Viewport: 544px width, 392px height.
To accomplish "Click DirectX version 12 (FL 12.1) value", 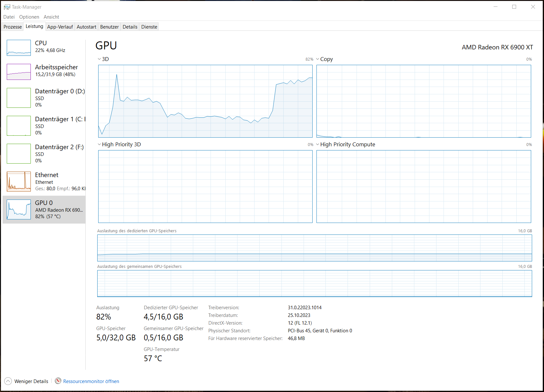I will (300, 323).
